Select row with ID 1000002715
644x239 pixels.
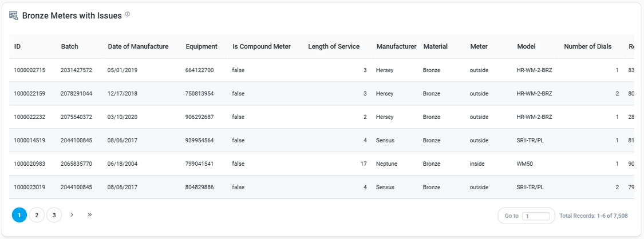pyautogui.click(x=30, y=70)
